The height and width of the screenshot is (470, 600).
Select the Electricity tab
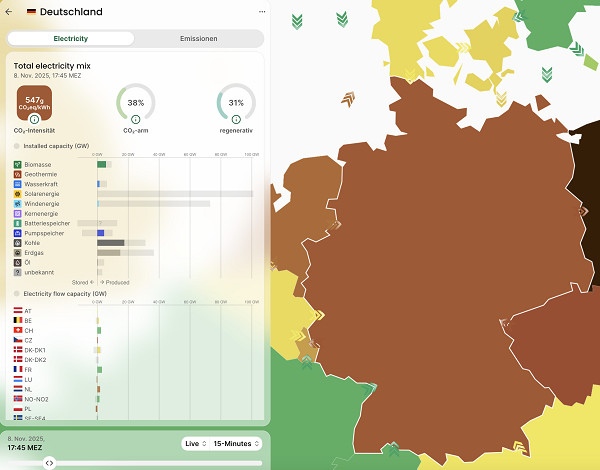(70, 38)
